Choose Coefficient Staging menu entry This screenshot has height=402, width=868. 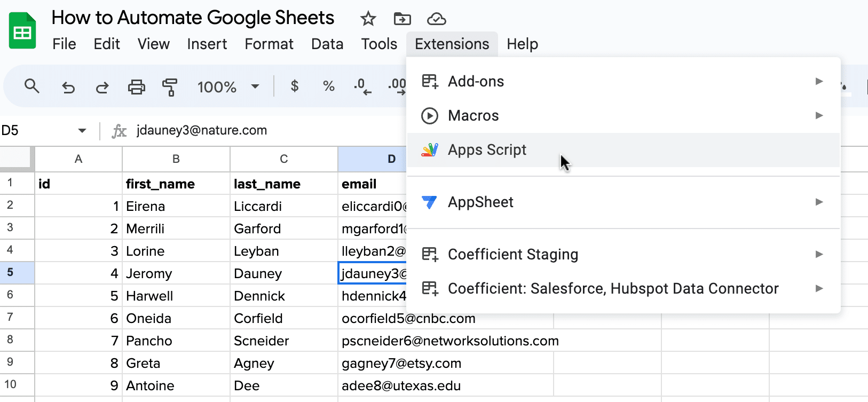pos(624,254)
